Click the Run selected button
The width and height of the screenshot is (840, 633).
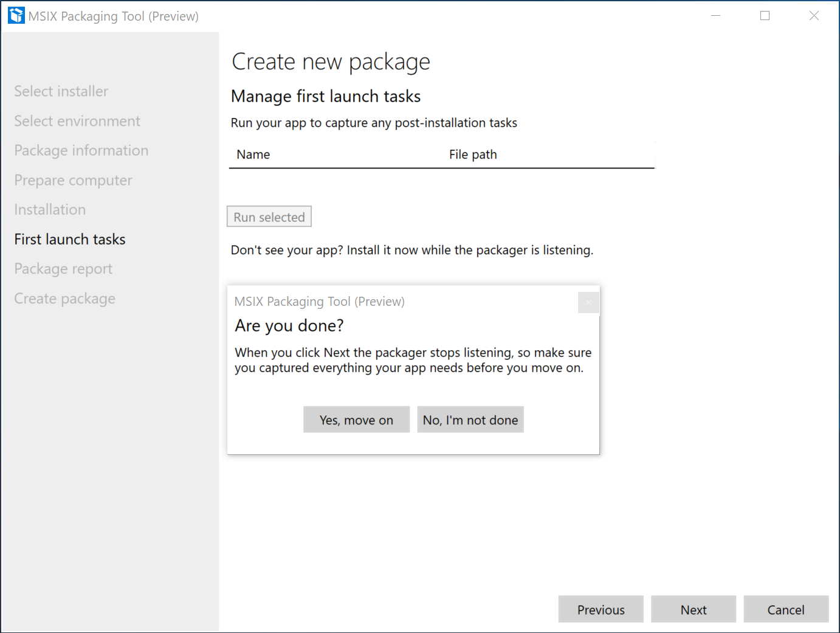[269, 216]
